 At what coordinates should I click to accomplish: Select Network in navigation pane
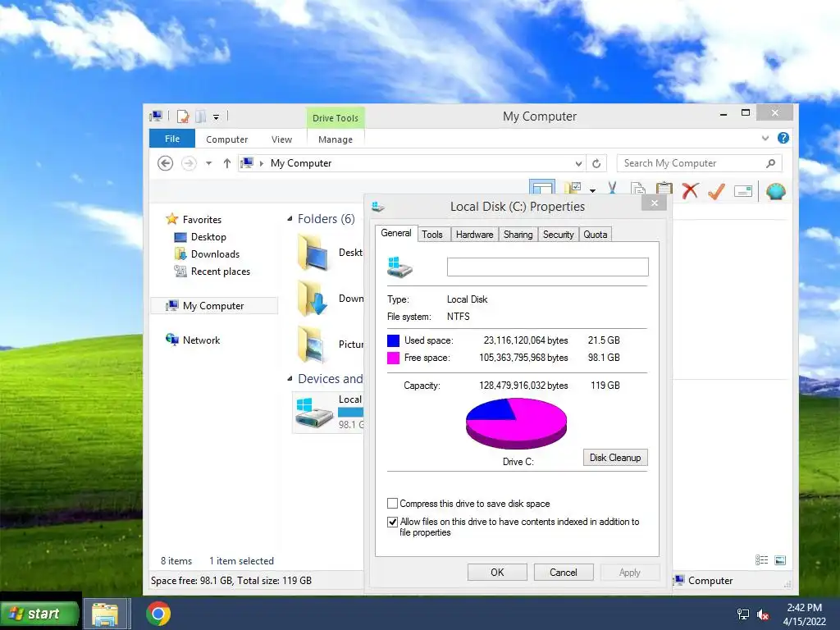201,340
